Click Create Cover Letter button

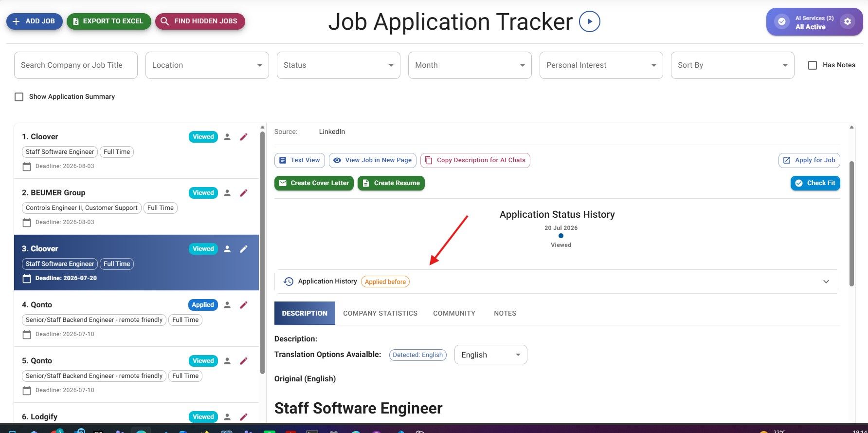tap(314, 183)
